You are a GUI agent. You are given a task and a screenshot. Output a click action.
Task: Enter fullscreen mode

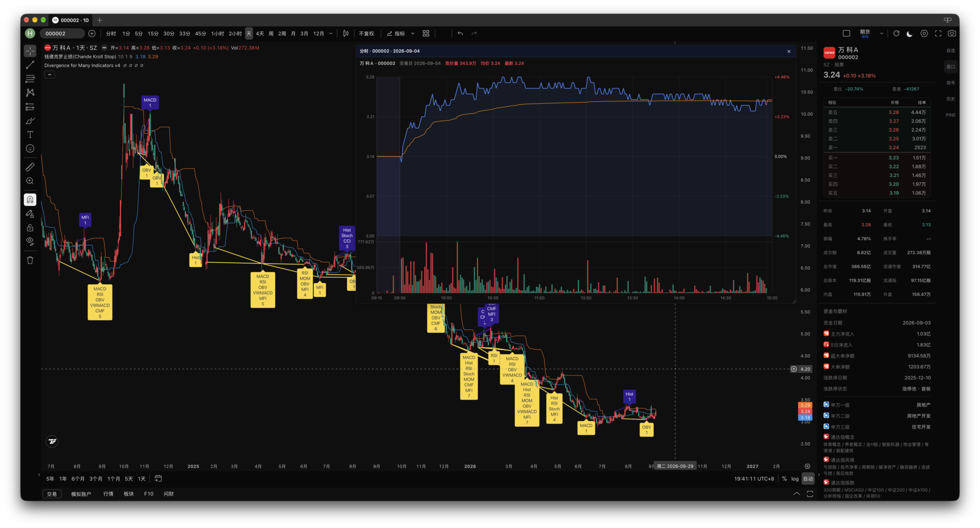click(x=938, y=33)
